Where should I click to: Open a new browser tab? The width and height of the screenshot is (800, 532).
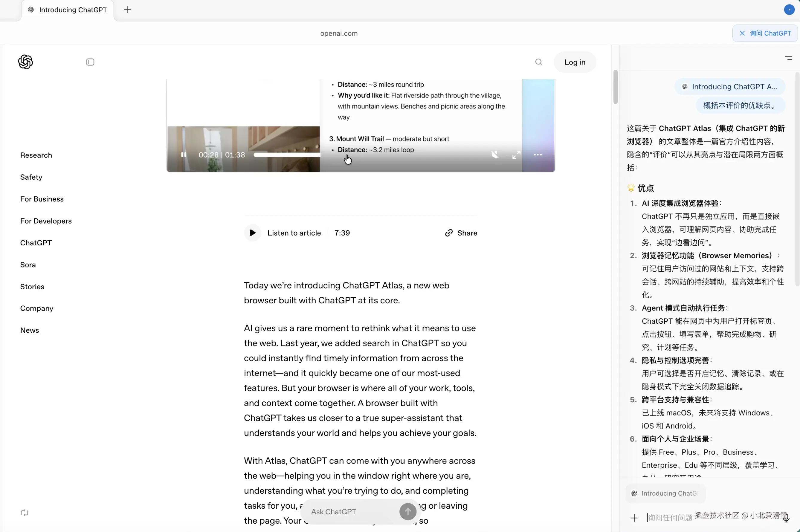click(128, 10)
